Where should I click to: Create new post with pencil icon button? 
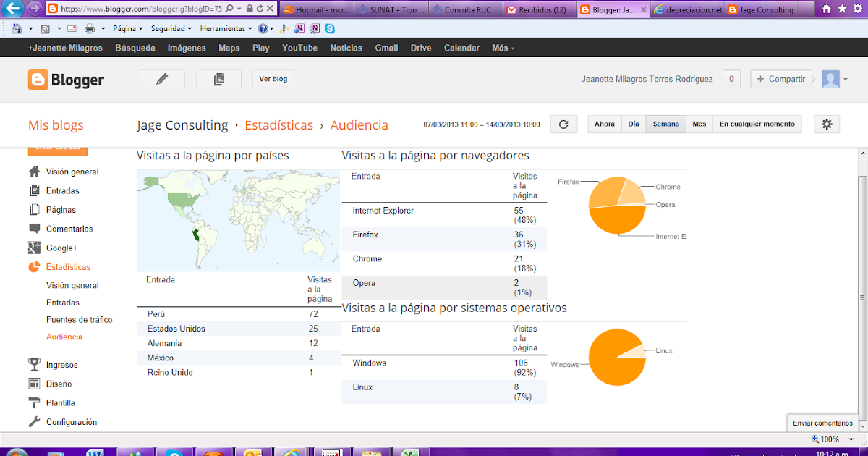click(x=162, y=80)
